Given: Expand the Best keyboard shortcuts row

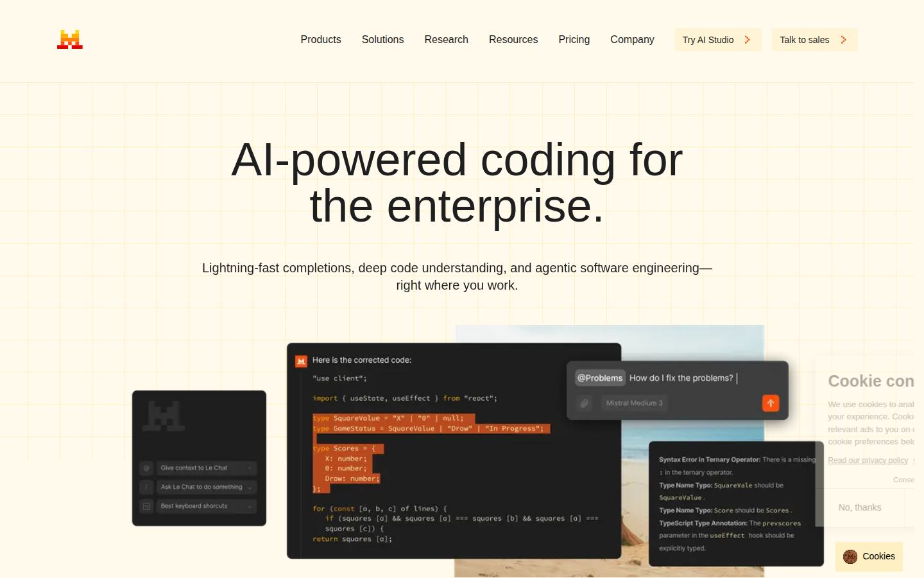Looking at the screenshot, I should pos(205,506).
